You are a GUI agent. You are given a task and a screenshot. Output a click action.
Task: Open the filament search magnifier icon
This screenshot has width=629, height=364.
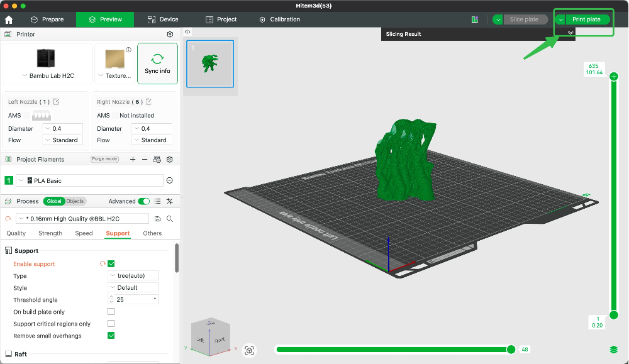click(169, 218)
